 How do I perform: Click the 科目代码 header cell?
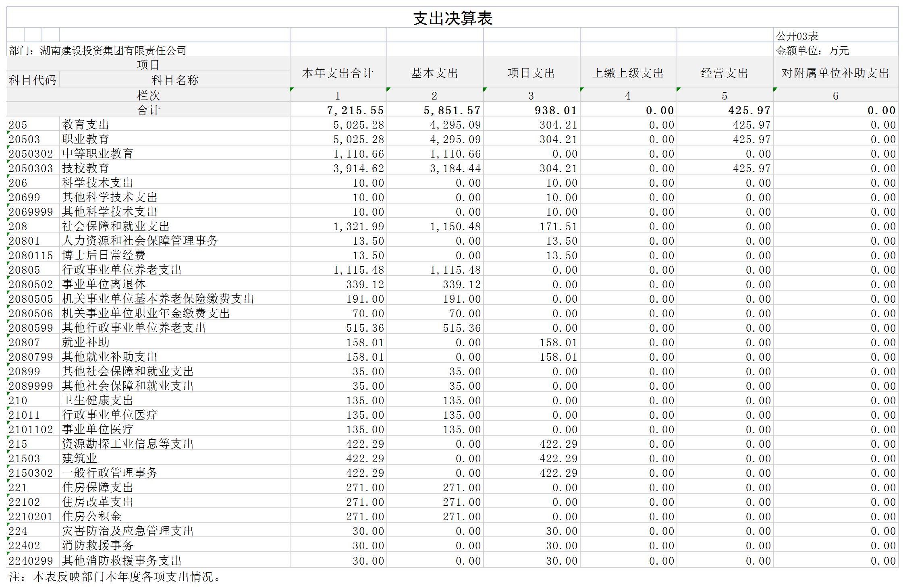[33, 80]
